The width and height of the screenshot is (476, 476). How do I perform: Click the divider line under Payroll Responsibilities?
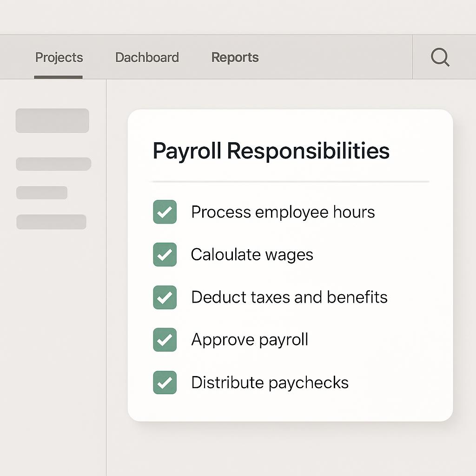(291, 181)
